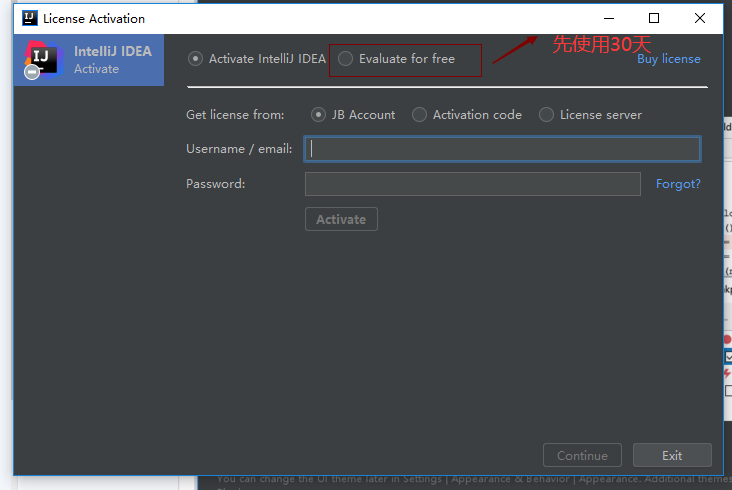Open the Buy license link

tap(669, 59)
